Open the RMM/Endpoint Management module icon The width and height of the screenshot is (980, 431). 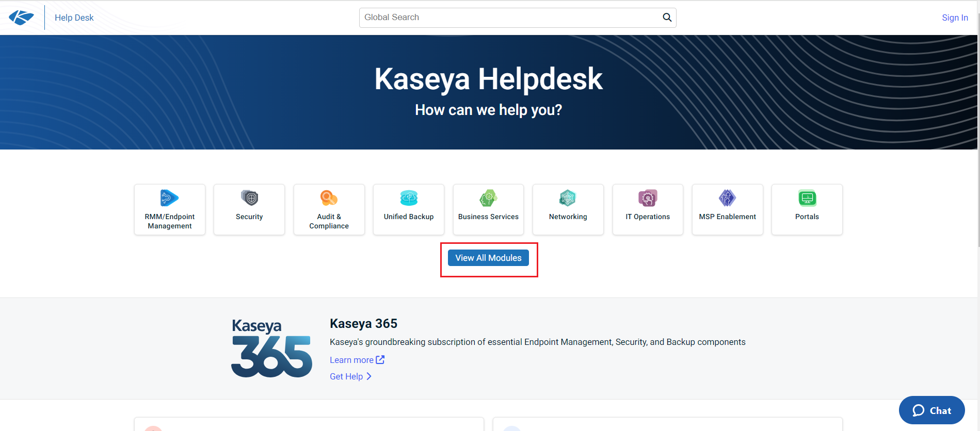pos(169,198)
